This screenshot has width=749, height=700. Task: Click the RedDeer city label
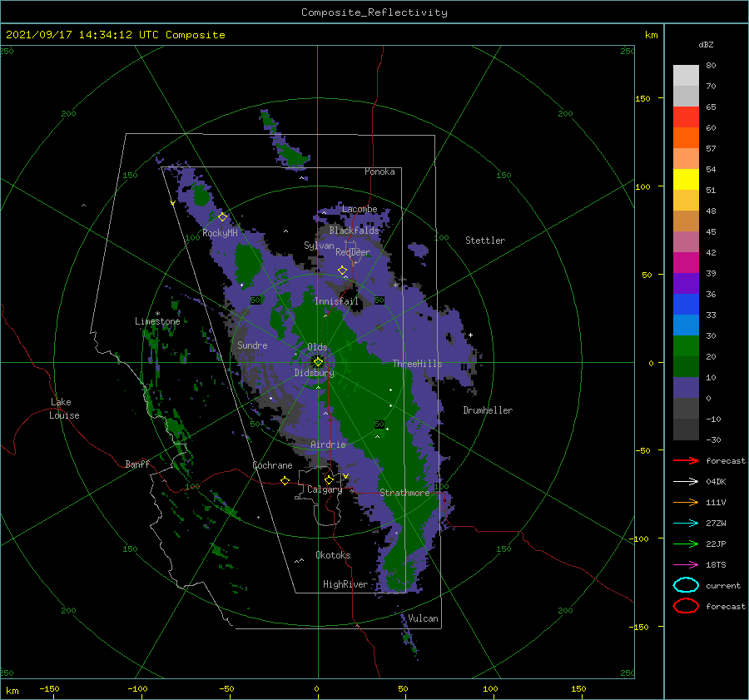coord(353,252)
